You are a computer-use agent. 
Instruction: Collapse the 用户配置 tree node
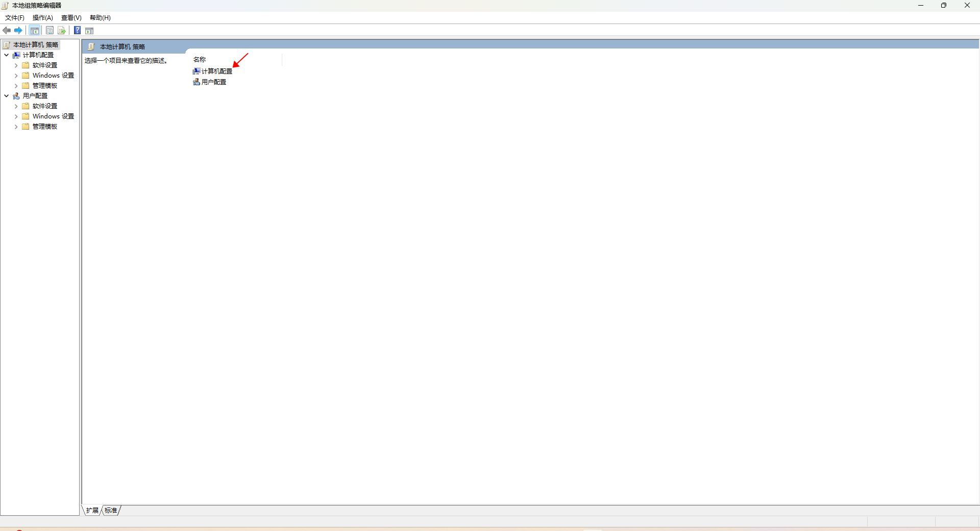pos(7,96)
